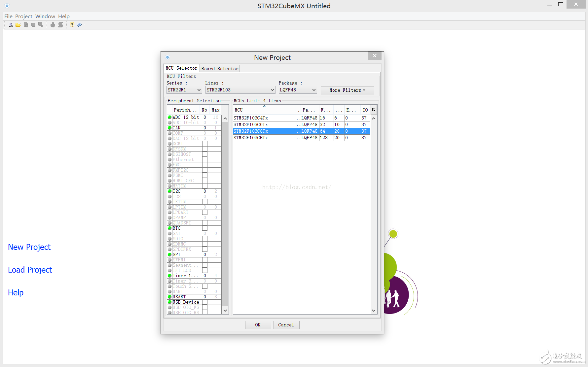588x367 pixels.
Task: Click the Save toolbar icon
Action: click(33, 24)
